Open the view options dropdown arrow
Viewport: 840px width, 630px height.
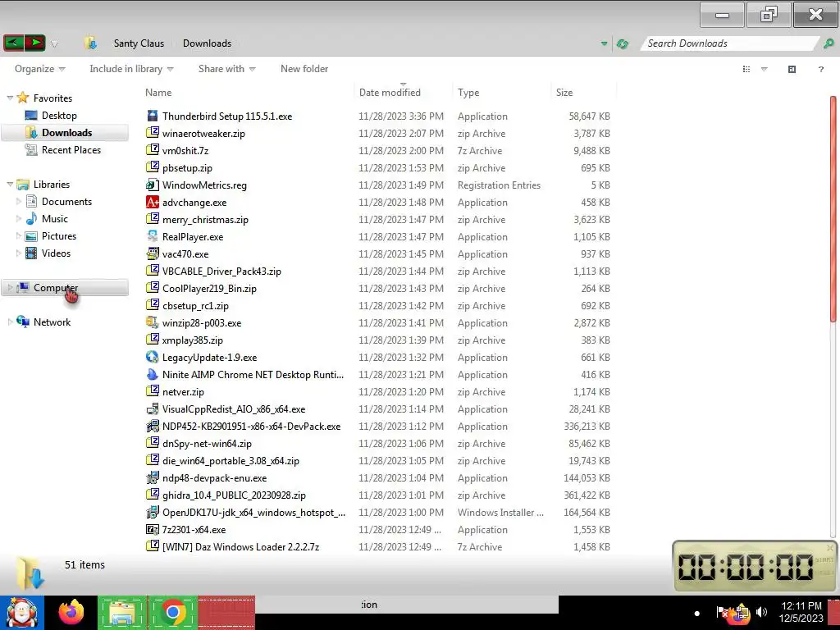pos(765,69)
